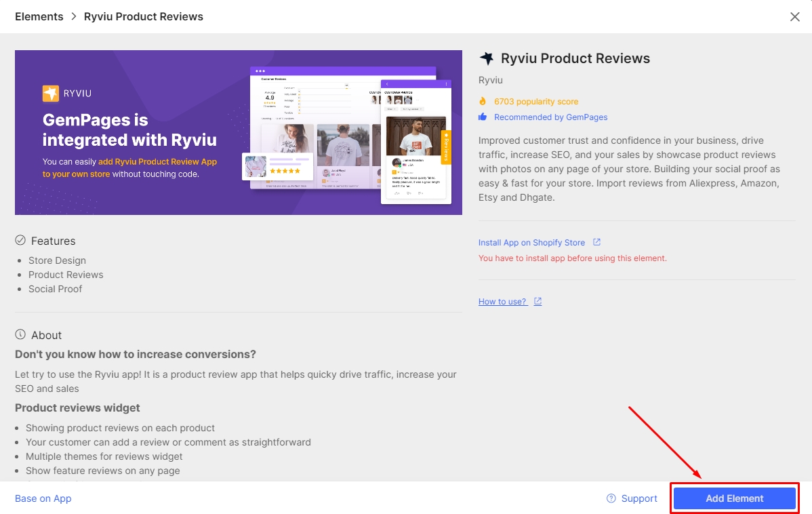
Task: Click the Features section heading
Action: [x=53, y=241]
